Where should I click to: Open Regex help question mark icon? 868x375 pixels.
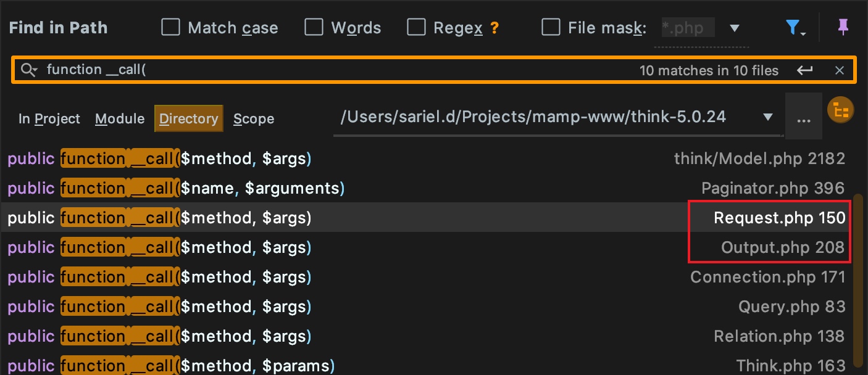(x=494, y=28)
